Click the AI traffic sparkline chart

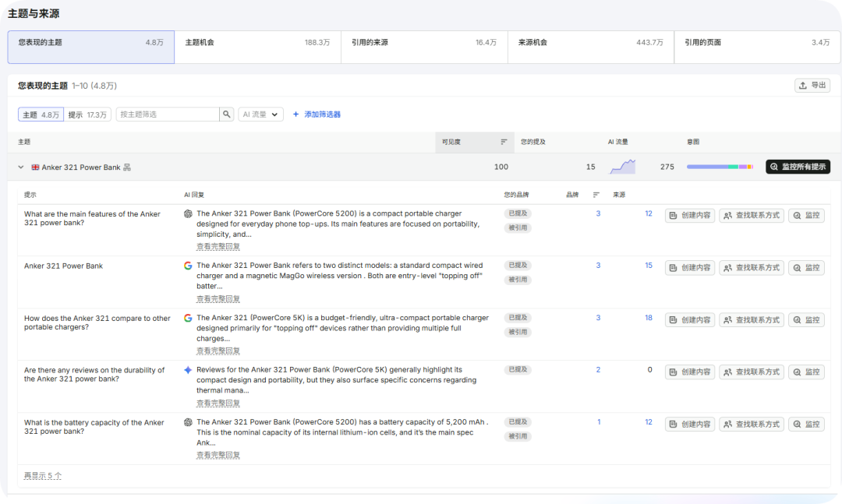(x=622, y=167)
